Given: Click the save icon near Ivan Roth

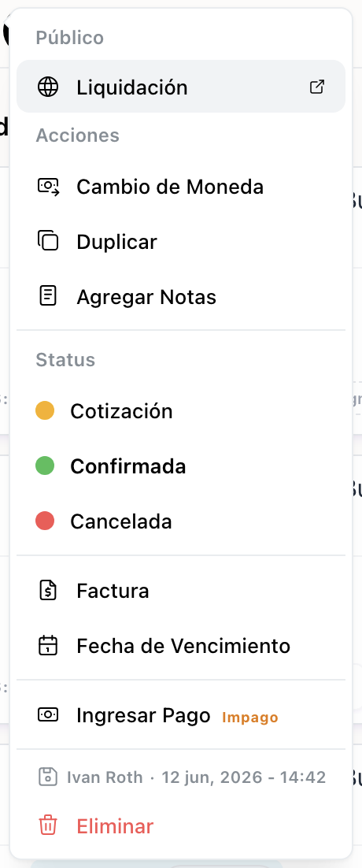Looking at the screenshot, I should (x=47, y=777).
